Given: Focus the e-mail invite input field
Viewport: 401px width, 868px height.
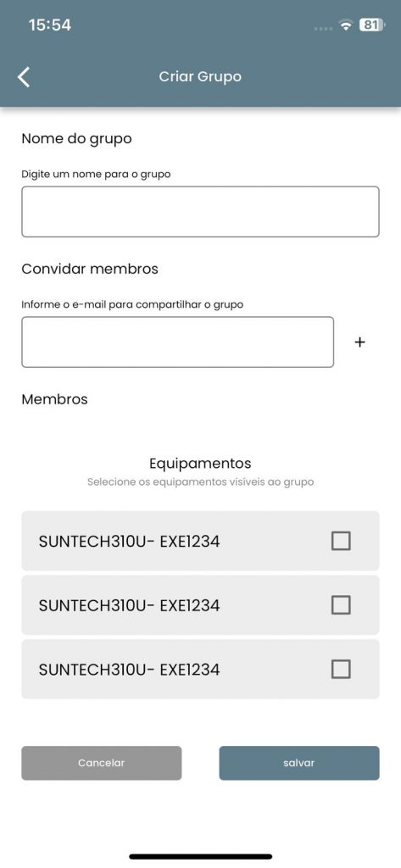Looking at the screenshot, I should 178,342.
